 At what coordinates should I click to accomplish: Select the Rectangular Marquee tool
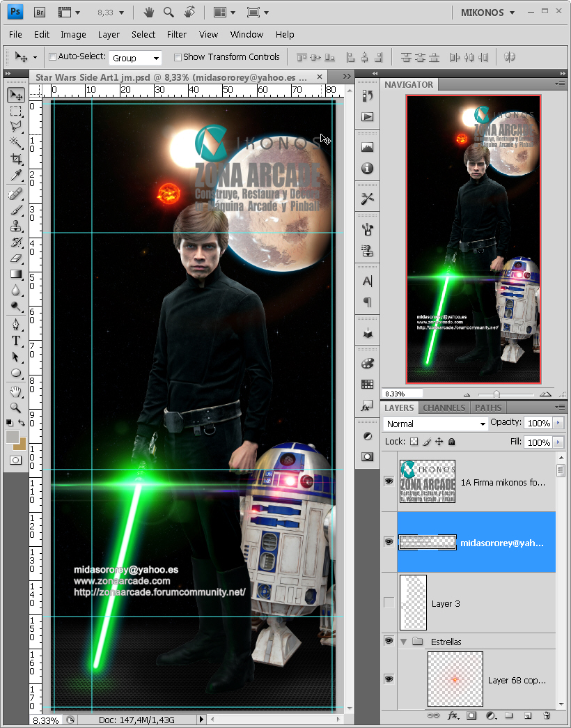[x=16, y=111]
